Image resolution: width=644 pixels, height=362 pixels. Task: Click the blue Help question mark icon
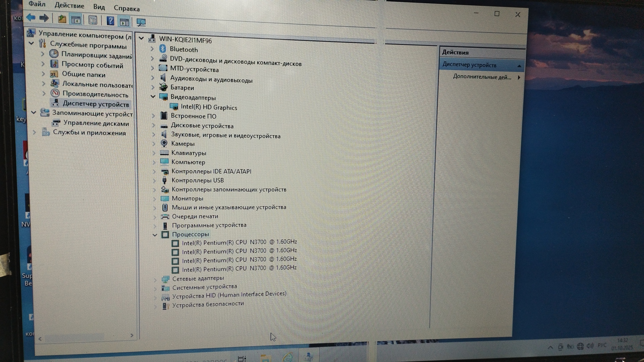110,21
